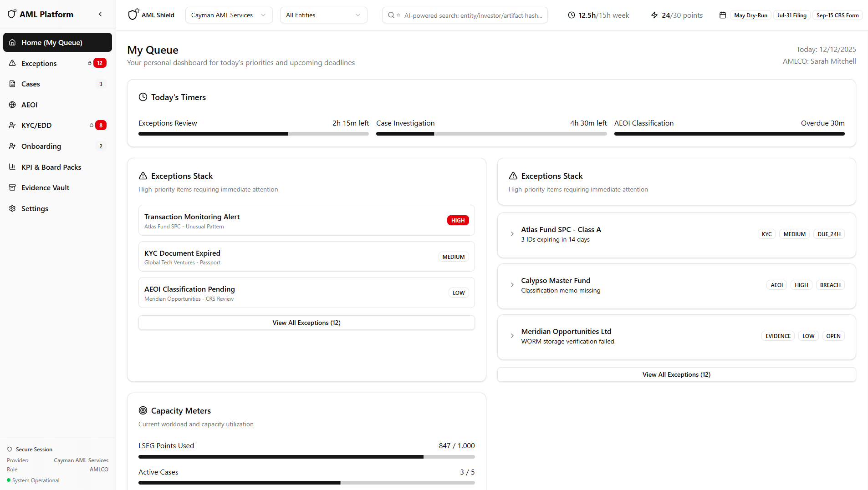The height and width of the screenshot is (490, 868).
Task: Click the calendar icon near deadline badges
Action: pos(723,15)
